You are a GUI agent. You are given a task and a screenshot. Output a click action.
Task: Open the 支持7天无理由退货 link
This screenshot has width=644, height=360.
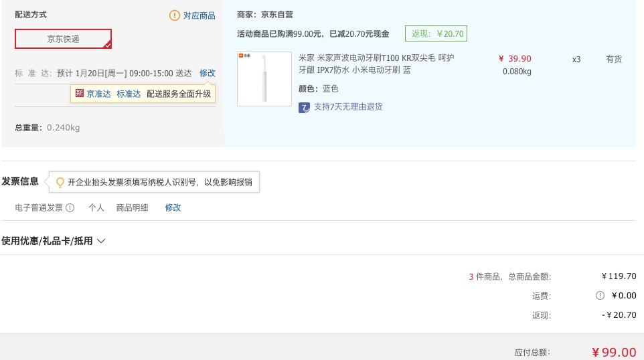coord(348,107)
